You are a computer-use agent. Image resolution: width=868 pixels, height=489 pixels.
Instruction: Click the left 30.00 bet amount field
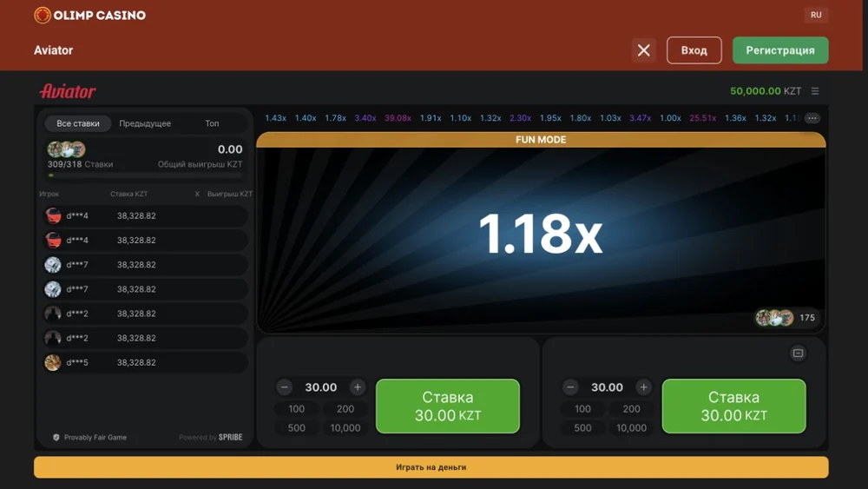[x=321, y=387]
